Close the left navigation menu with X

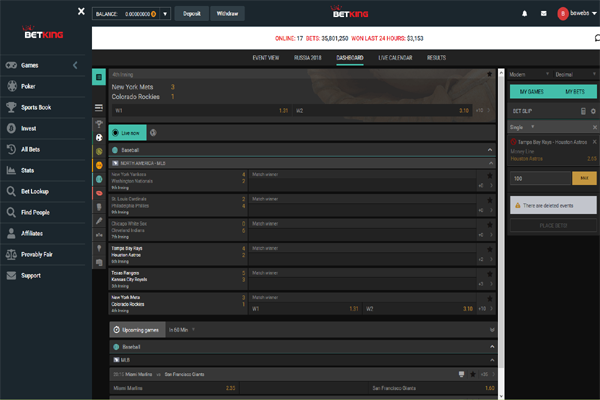(81, 11)
